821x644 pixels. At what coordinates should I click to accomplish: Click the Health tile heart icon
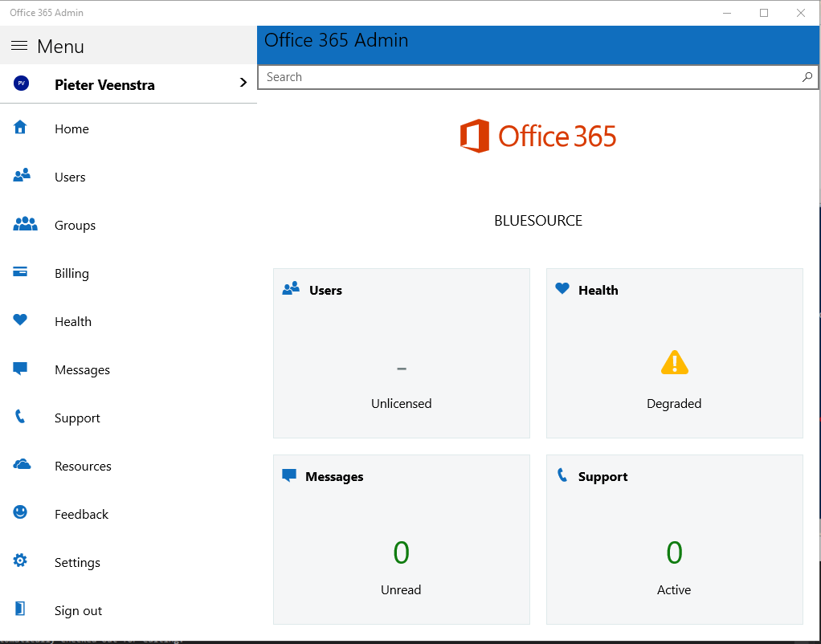click(562, 288)
